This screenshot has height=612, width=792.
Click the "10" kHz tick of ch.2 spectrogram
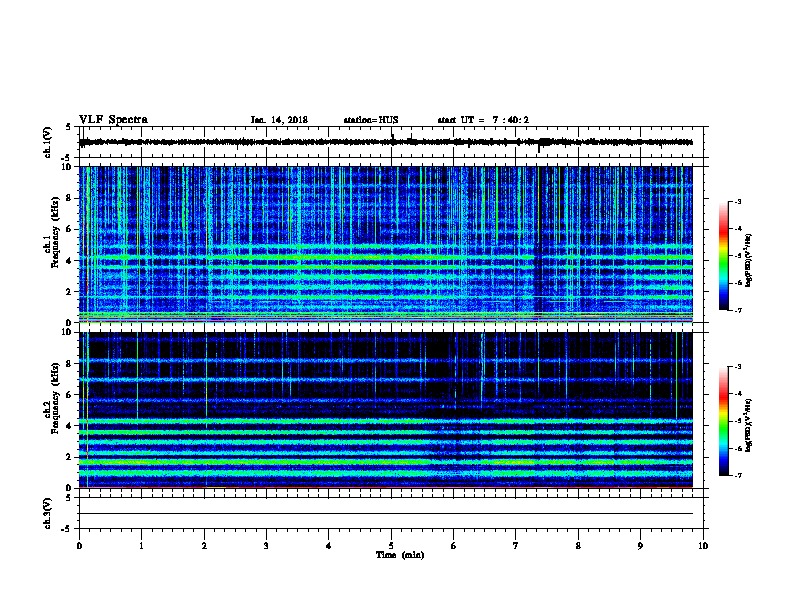69,332
